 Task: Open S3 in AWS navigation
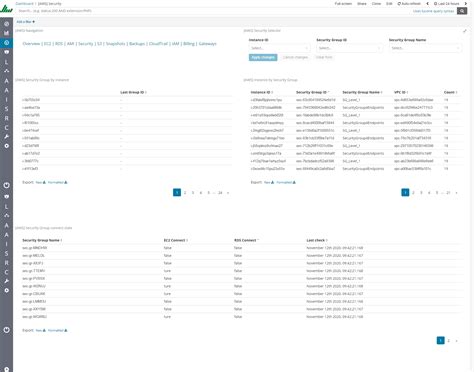(x=99, y=44)
